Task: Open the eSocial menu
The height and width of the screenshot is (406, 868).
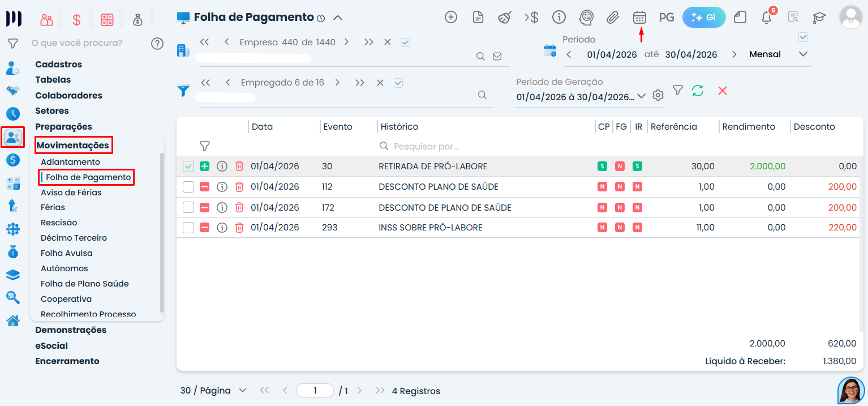Action: click(51, 345)
